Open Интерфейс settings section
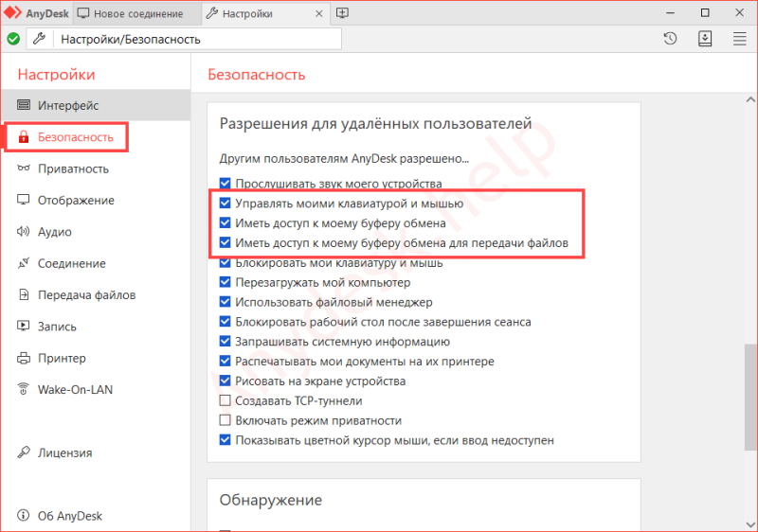The width and height of the screenshot is (758, 532). click(97, 105)
